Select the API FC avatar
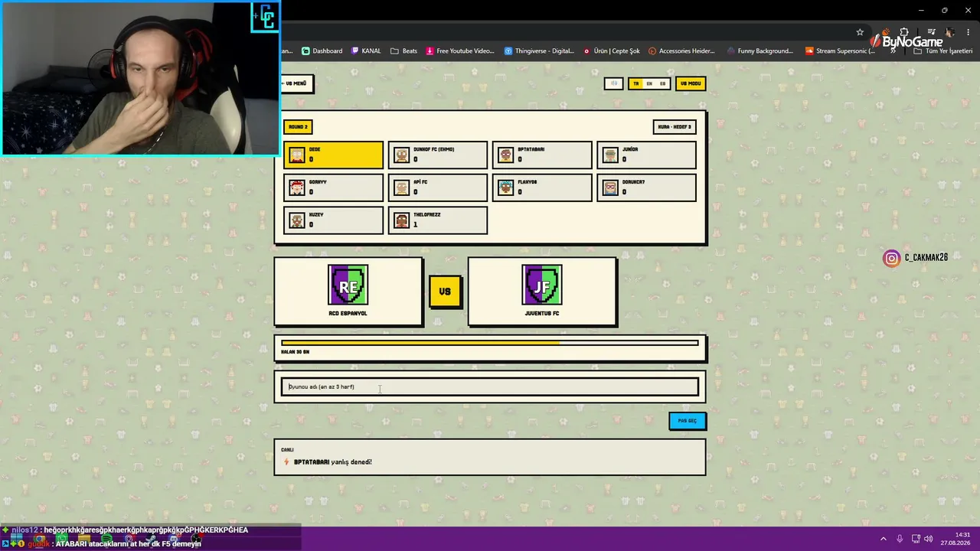This screenshot has width=980, height=551. pyautogui.click(x=401, y=187)
